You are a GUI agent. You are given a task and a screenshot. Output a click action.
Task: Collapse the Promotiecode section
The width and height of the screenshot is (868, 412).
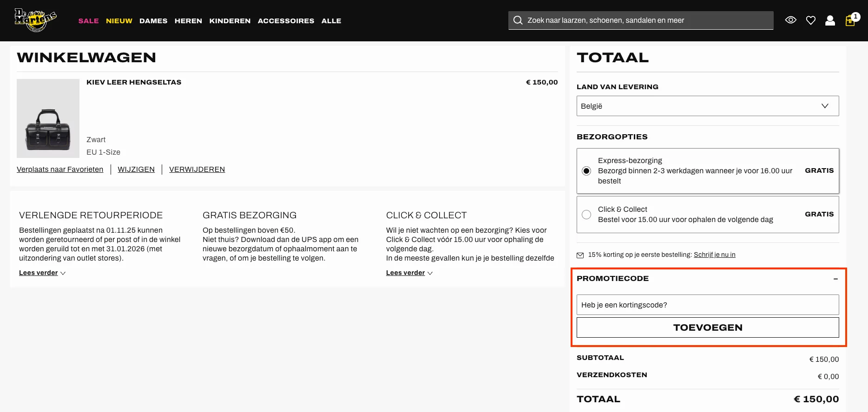point(835,279)
